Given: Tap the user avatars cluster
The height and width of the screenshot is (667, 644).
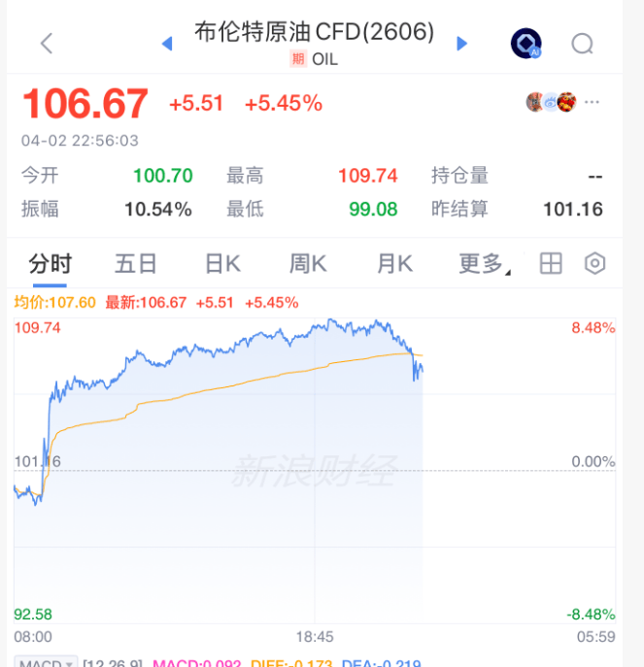Looking at the screenshot, I should pyautogui.click(x=551, y=102).
